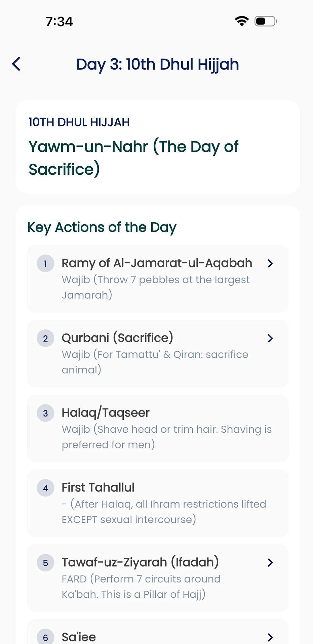This screenshot has height=644, width=313.
Task: Tap the number 2 step badge
Action: coord(45,338)
